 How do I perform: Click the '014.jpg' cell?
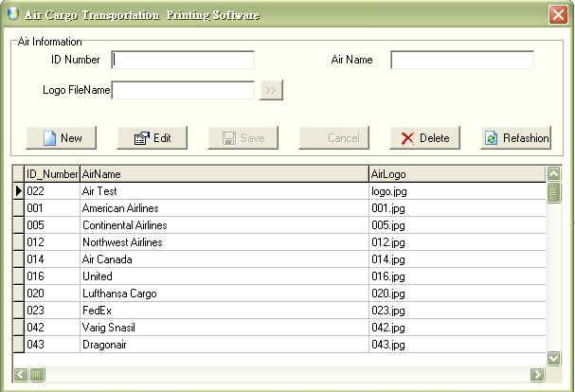click(458, 259)
